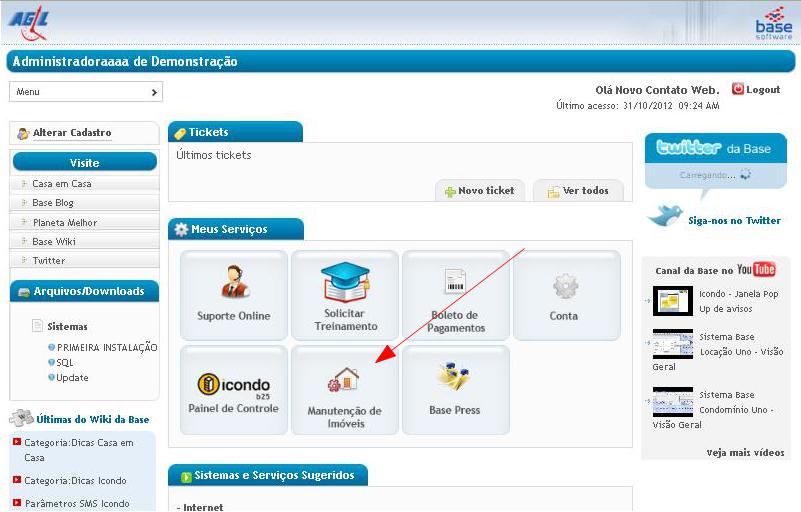The image size is (801, 512).
Task: Open the Update download item
Action: [72, 378]
